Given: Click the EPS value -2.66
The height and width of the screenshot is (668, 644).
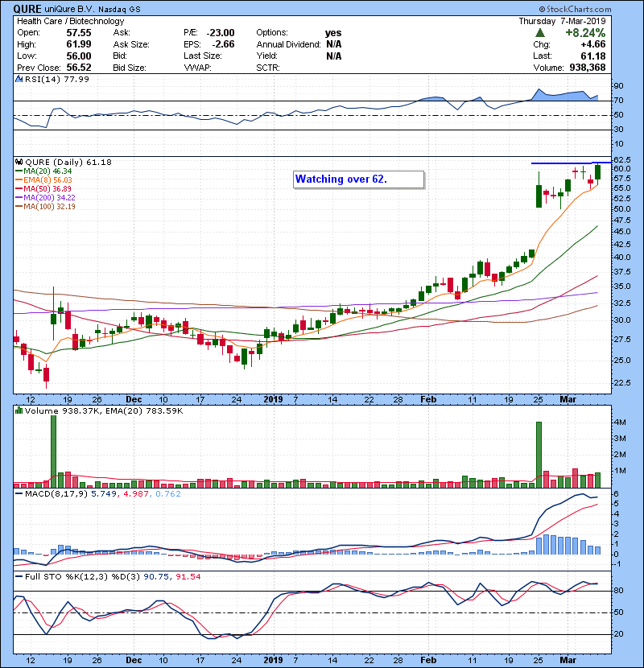Looking at the screenshot, I should [223, 44].
